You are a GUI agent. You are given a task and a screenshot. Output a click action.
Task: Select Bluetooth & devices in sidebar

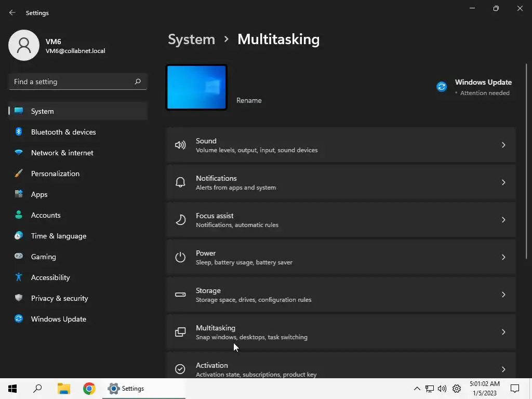coord(78,132)
